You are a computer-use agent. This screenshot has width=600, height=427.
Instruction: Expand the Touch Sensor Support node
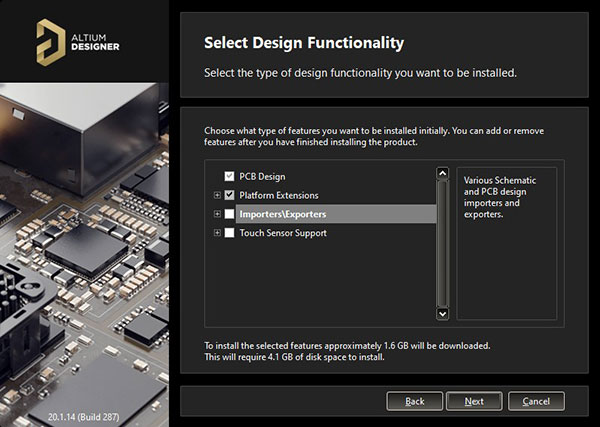pos(217,233)
